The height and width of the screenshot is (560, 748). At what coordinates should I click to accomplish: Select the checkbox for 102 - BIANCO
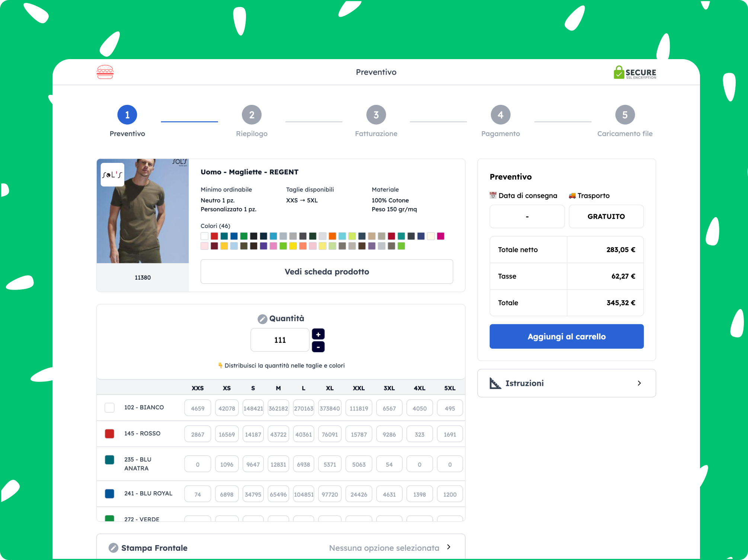(109, 408)
